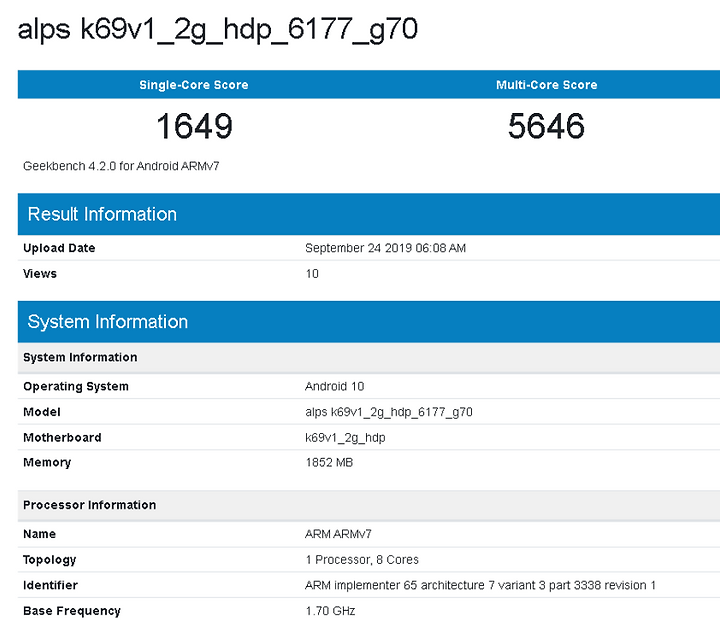The height and width of the screenshot is (625, 720).
Task: Click the Memory label
Action: coord(47,462)
